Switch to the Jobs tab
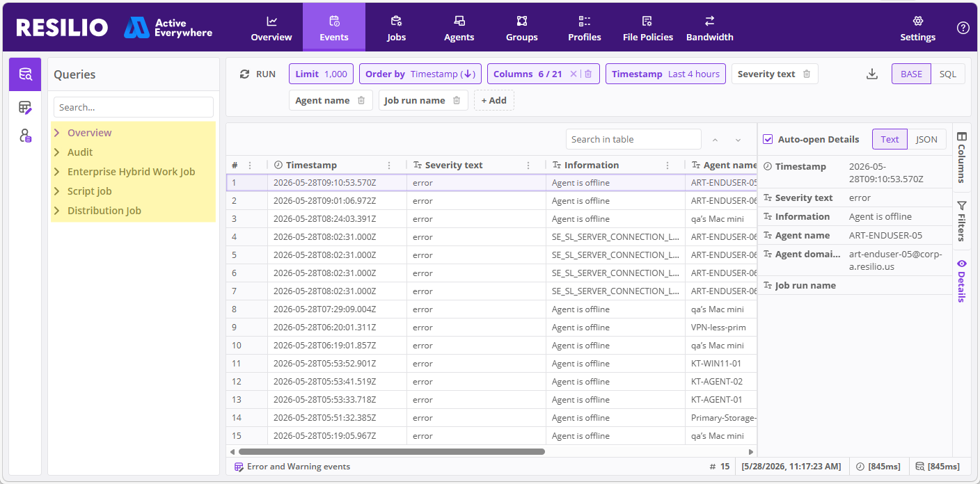Image resolution: width=980 pixels, height=484 pixels. [x=396, y=28]
